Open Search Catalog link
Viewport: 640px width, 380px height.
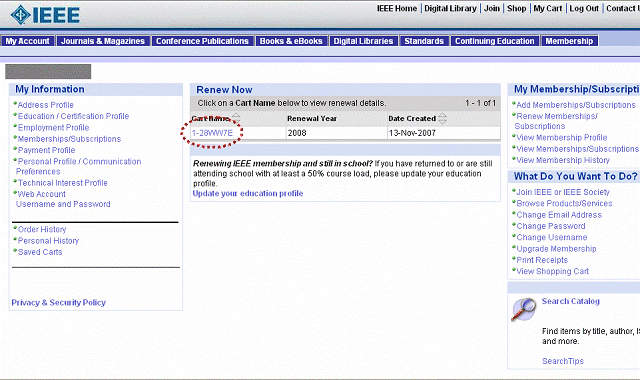click(571, 301)
